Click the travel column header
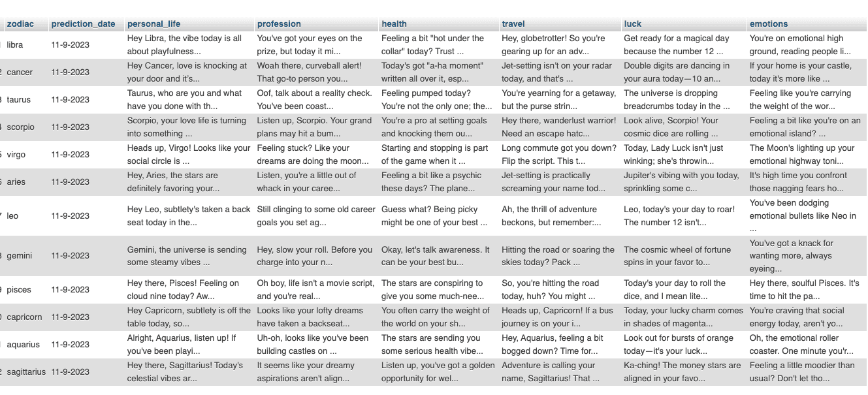The width and height of the screenshot is (868, 395). click(x=513, y=24)
